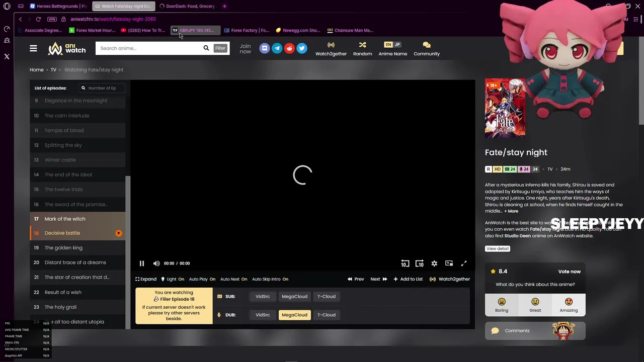The height and width of the screenshot is (362, 644).
Task: Open Newegg.com bookmark
Action: 298,30
